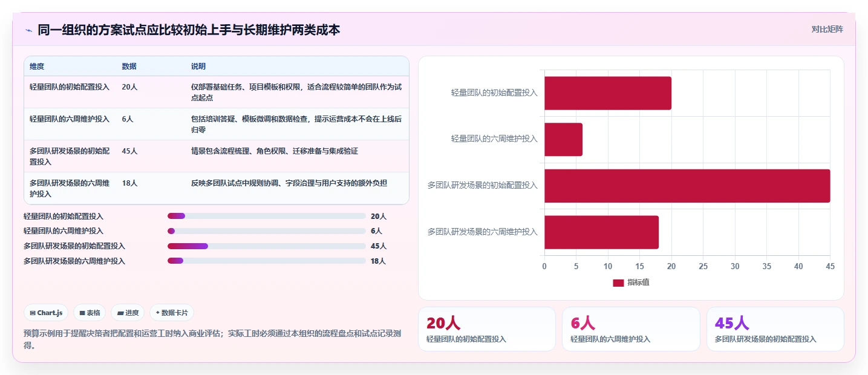Click the 45人 progress value

click(x=378, y=246)
